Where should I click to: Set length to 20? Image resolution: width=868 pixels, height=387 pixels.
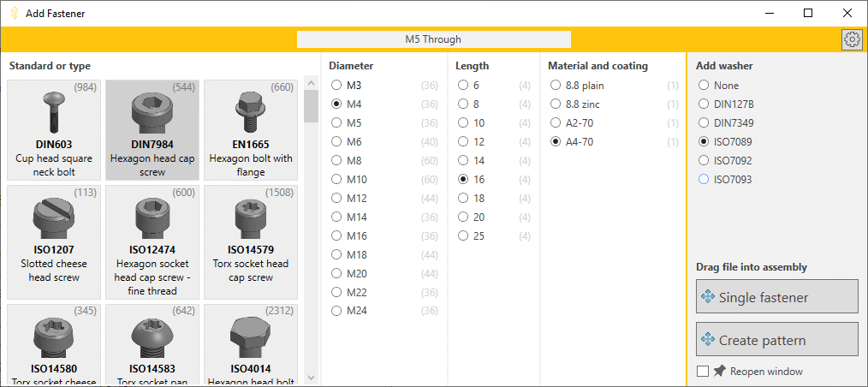coord(463,217)
